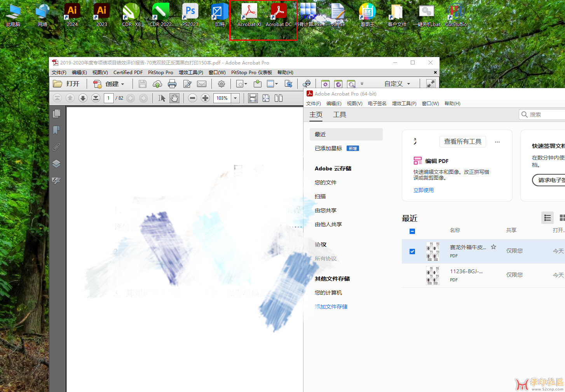Click the edit text pencil icon
This screenshot has height=392, width=565.
click(x=187, y=84)
